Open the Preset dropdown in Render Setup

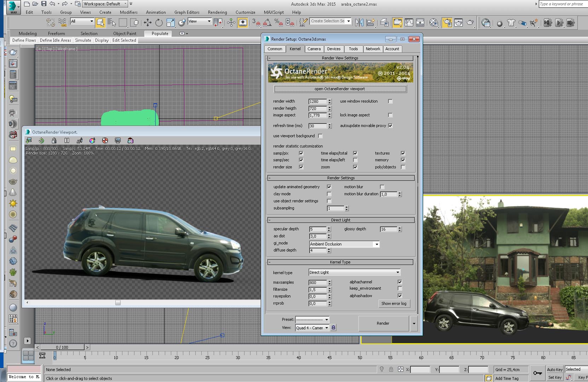click(312, 319)
